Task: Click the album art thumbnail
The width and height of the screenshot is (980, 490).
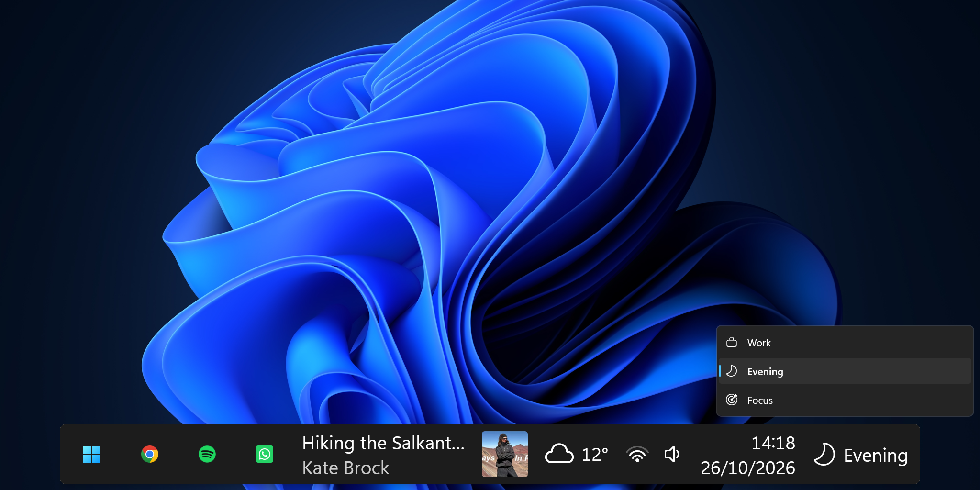Action: [505, 454]
